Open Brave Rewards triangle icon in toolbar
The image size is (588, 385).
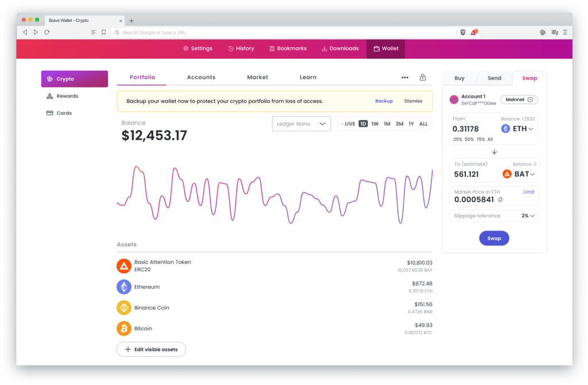pos(474,32)
